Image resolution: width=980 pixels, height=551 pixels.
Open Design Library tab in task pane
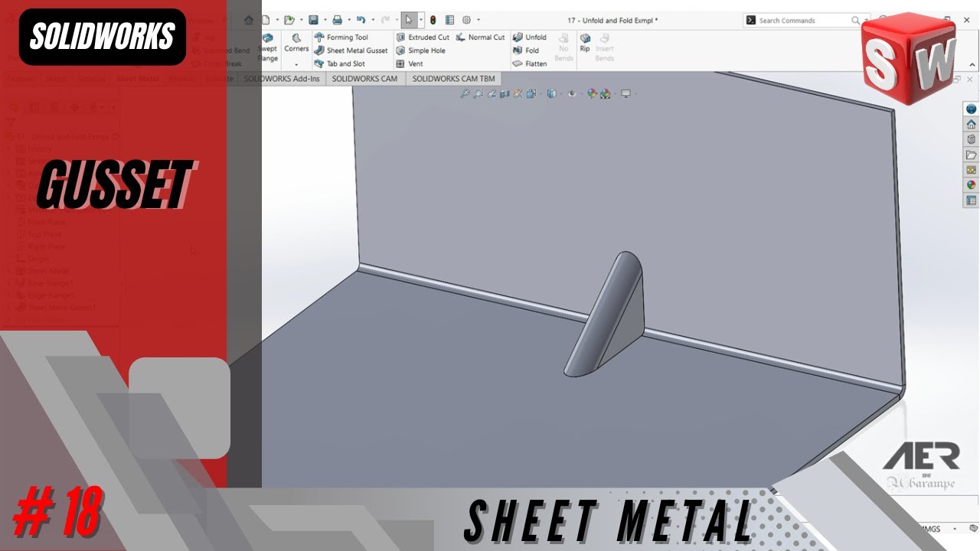pos(971,139)
